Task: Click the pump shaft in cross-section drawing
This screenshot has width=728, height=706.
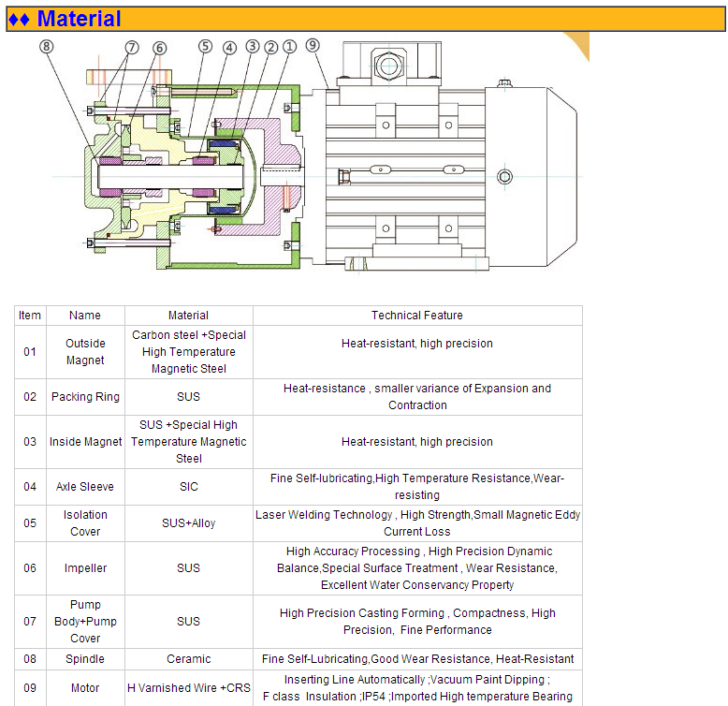Action: pos(170,177)
